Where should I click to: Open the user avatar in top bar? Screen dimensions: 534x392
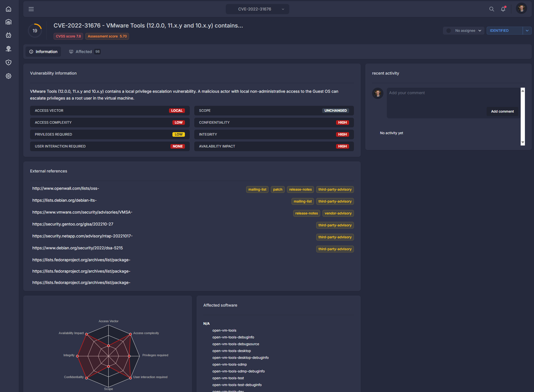(x=521, y=9)
